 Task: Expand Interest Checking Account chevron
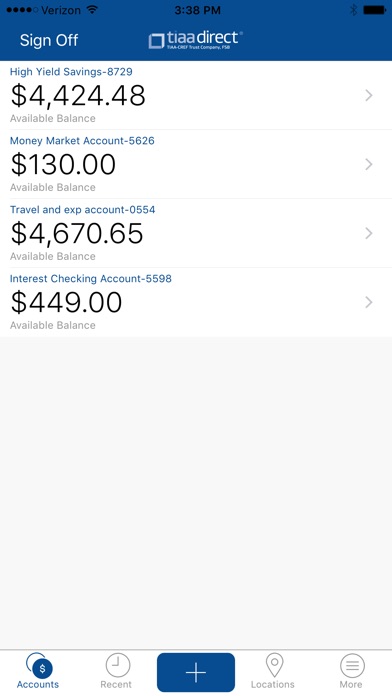click(369, 302)
